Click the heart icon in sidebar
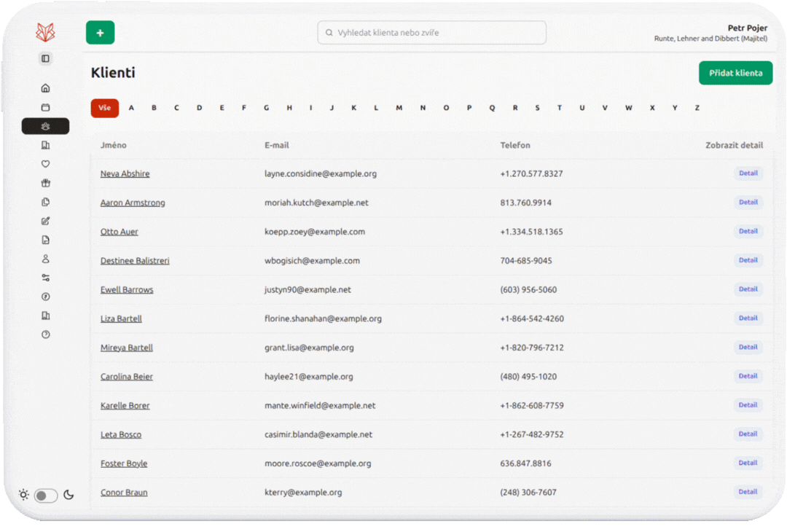This screenshot has height=532, width=787. [45, 164]
